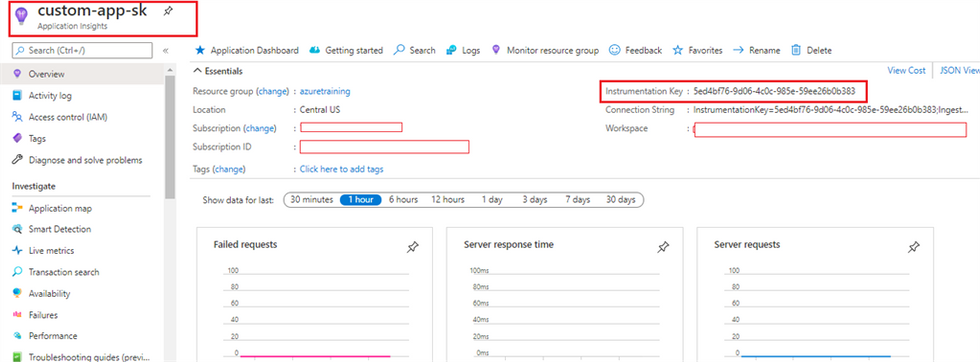Click the Rename arrow icon
Image resolution: width=980 pixels, height=362 pixels.
pos(738,50)
